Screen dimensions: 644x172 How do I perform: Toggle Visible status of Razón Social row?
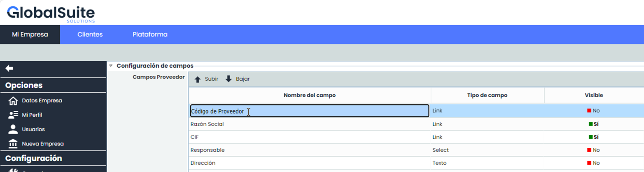coord(593,124)
